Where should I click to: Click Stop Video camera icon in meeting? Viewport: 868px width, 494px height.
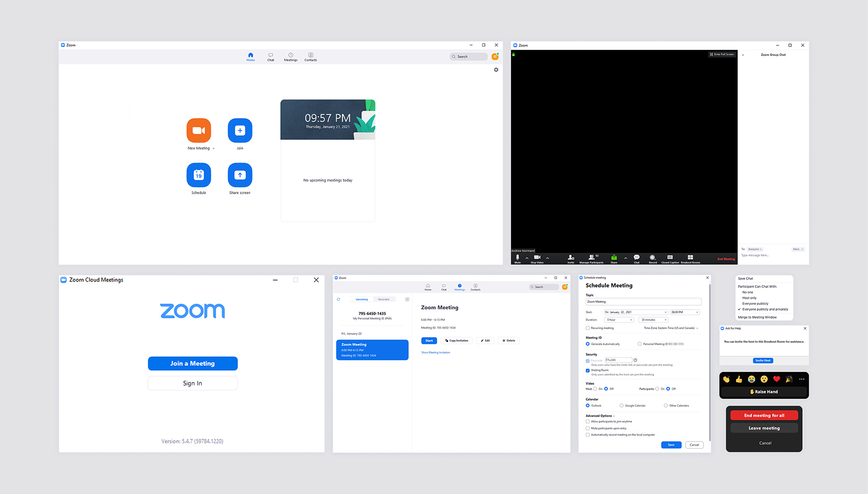pyautogui.click(x=537, y=258)
